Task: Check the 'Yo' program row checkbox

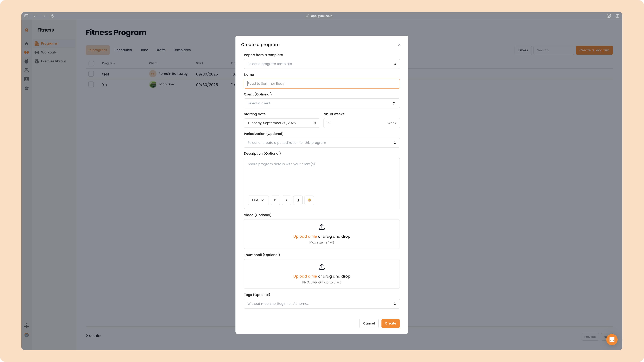Action: pyautogui.click(x=91, y=84)
